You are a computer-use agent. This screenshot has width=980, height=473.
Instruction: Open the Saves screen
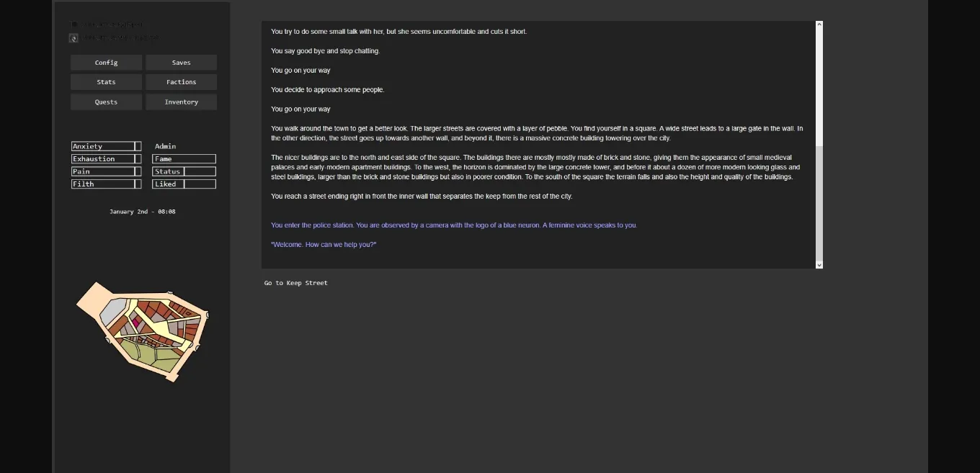point(181,63)
